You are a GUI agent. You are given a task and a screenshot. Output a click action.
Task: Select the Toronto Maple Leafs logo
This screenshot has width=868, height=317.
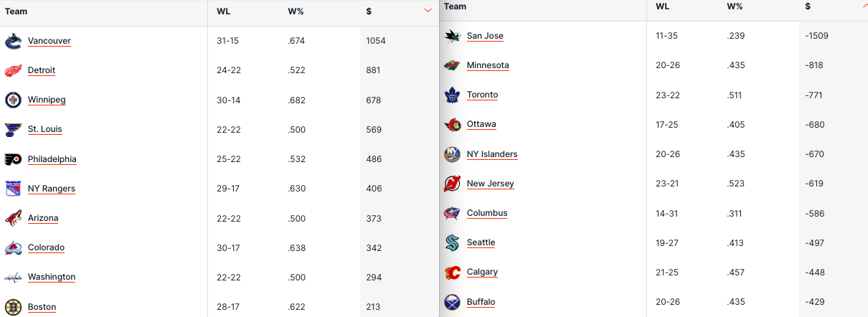pyautogui.click(x=452, y=95)
